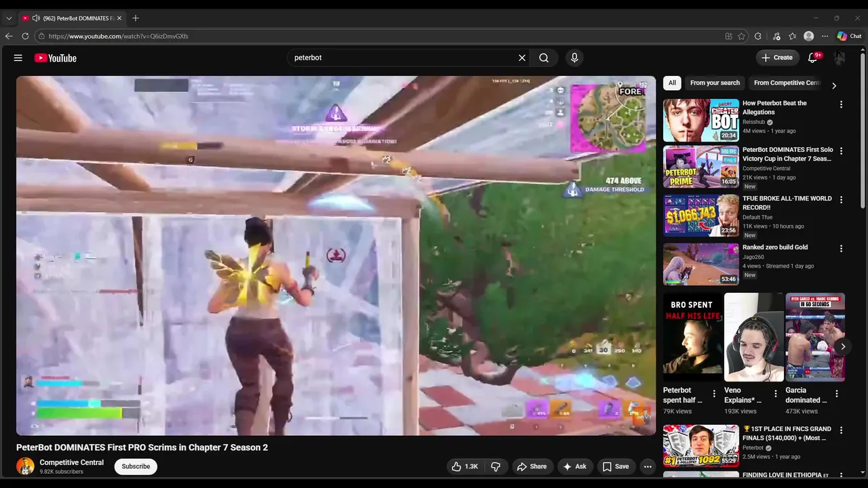Click the Ask button
Image resolution: width=868 pixels, height=488 pixels.
pyautogui.click(x=575, y=466)
